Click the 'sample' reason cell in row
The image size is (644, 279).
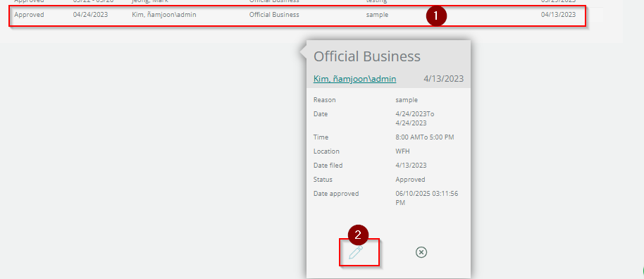click(x=377, y=15)
